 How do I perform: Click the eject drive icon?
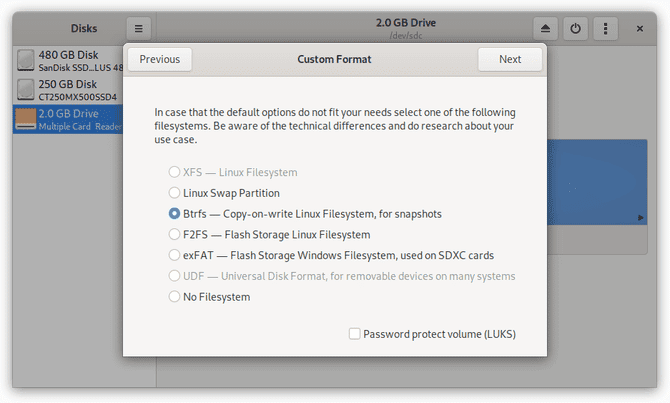[x=545, y=29]
